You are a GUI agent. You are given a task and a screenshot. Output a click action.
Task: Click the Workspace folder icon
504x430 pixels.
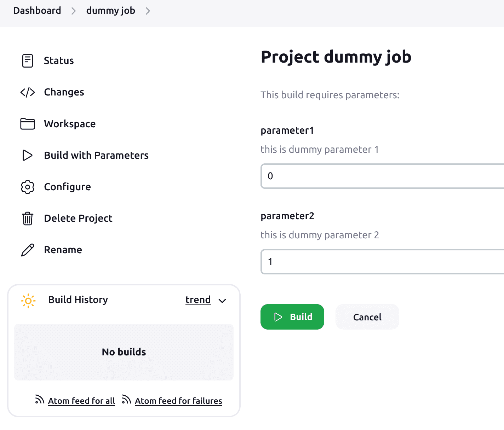[x=28, y=124]
